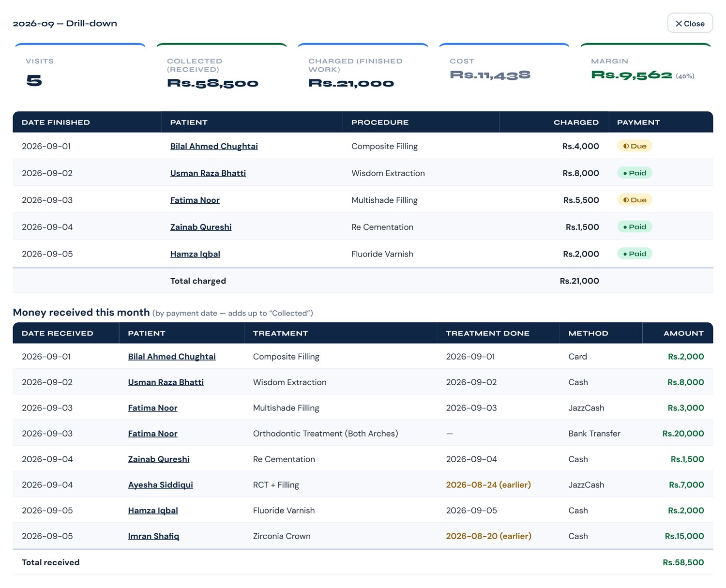Click 2026-08-20 (earlier) treatment date
The image size is (726, 588).
[489, 536]
